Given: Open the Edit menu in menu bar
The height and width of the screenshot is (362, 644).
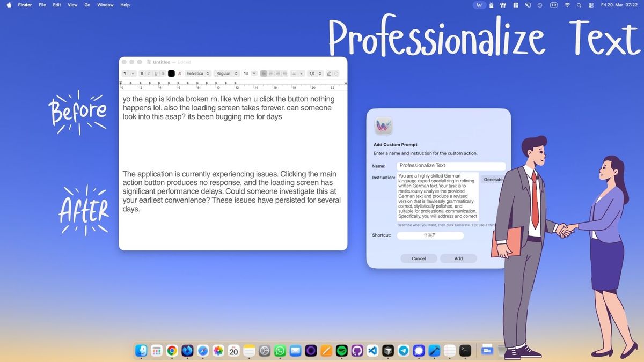Looking at the screenshot, I should tap(56, 5).
